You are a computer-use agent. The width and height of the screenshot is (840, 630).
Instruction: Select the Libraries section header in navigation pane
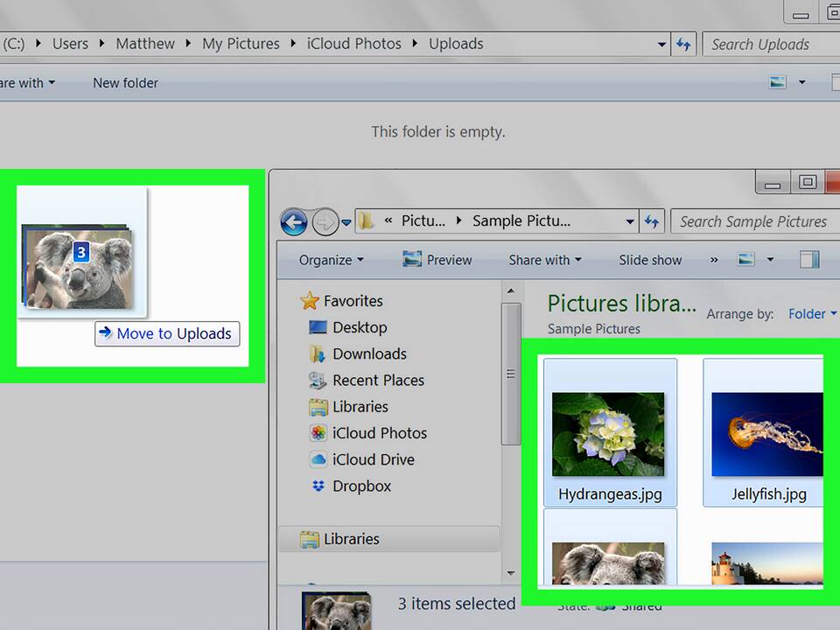(x=388, y=539)
